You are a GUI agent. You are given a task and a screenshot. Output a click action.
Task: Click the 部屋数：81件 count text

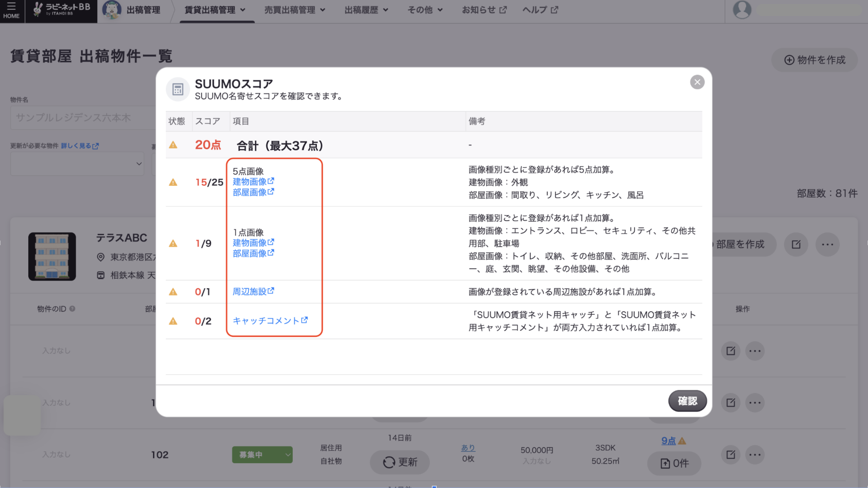point(827,194)
